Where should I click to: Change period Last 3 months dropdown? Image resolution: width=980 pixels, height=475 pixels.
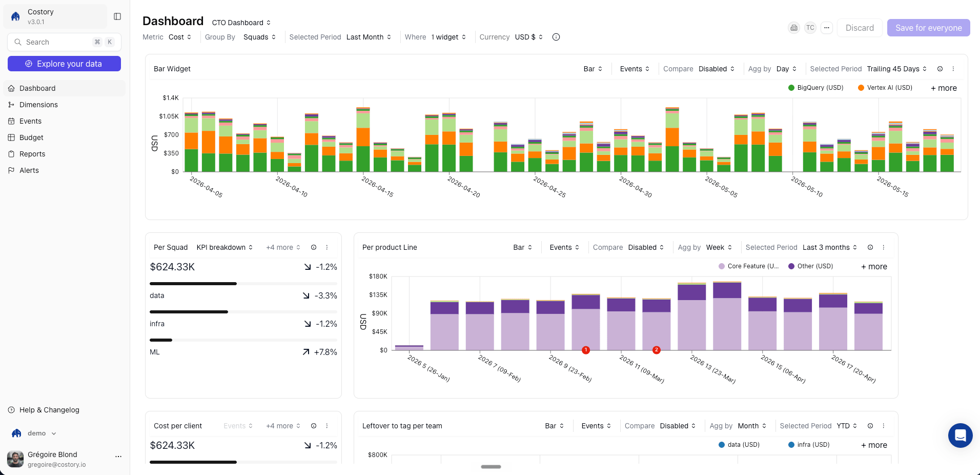point(830,247)
